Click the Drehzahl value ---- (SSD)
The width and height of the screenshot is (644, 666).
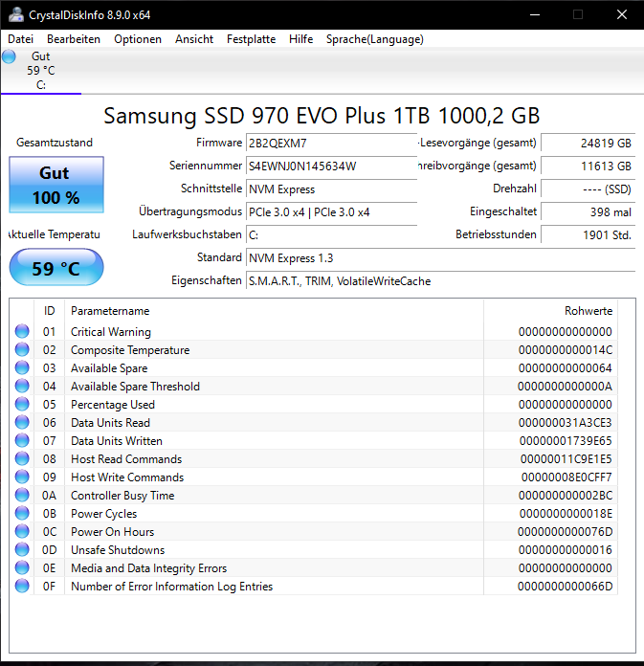point(588,189)
